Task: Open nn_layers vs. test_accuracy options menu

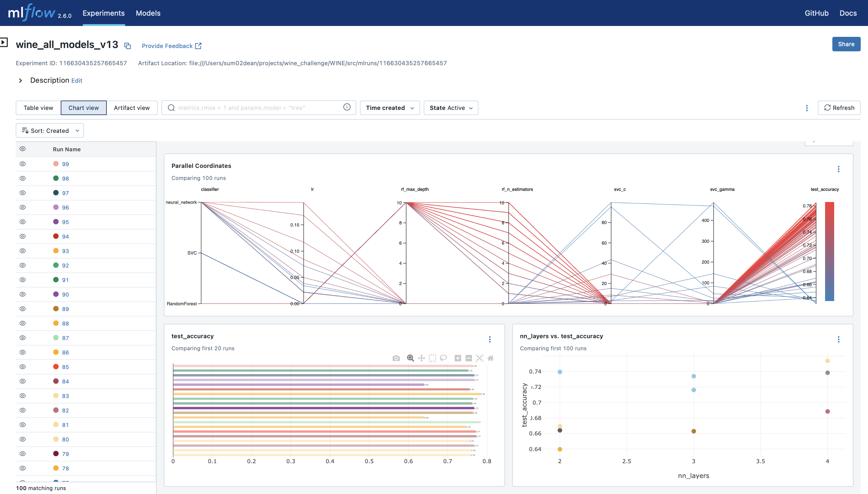Action: (838, 339)
